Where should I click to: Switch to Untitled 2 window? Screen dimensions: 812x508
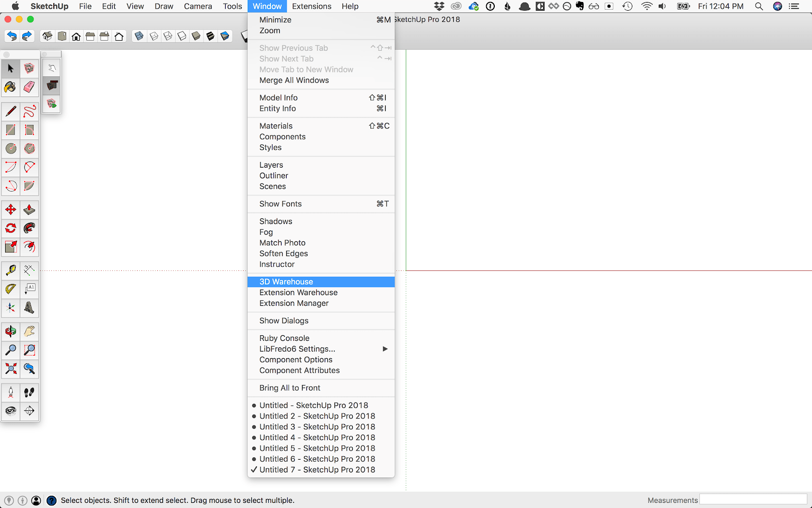coord(321,416)
